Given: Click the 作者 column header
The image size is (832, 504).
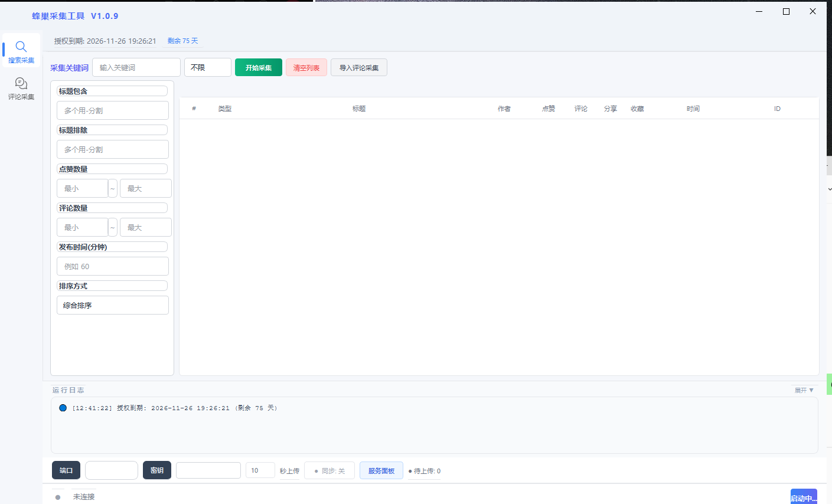Looking at the screenshot, I should click(504, 109).
